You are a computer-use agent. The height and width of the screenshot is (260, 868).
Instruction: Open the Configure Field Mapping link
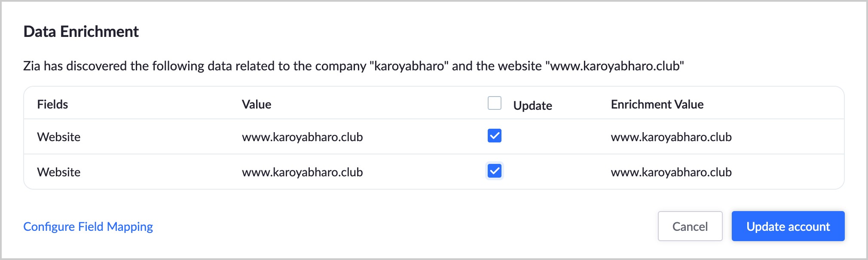[88, 227]
